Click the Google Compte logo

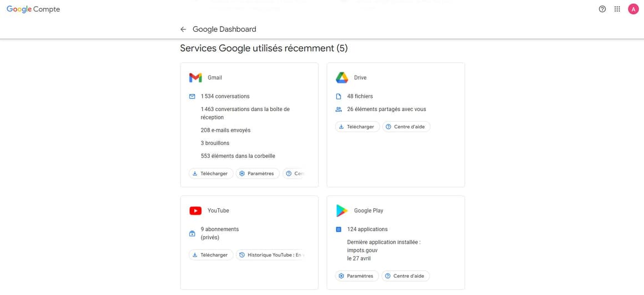coord(33,9)
